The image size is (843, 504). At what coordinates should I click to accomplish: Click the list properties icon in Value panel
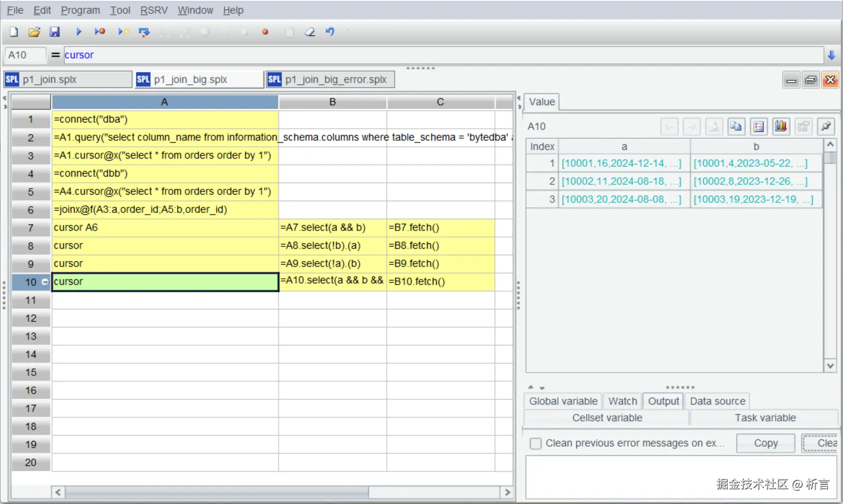click(x=758, y=126)
